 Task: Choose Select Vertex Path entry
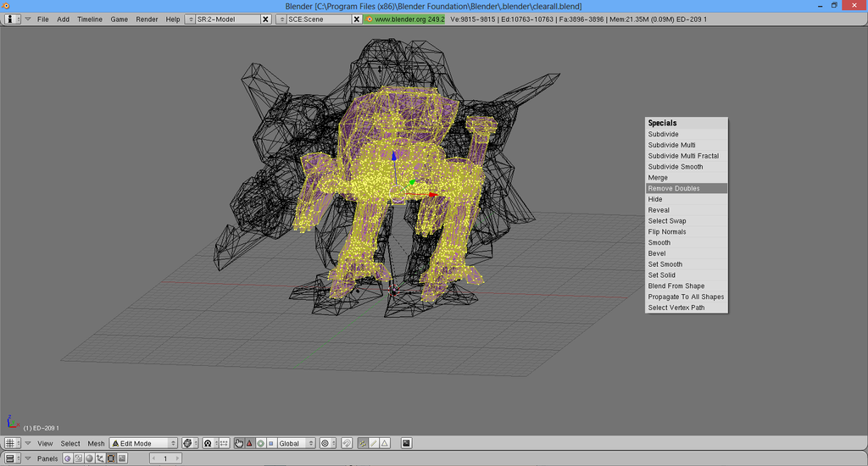click(x=687, y=308)
